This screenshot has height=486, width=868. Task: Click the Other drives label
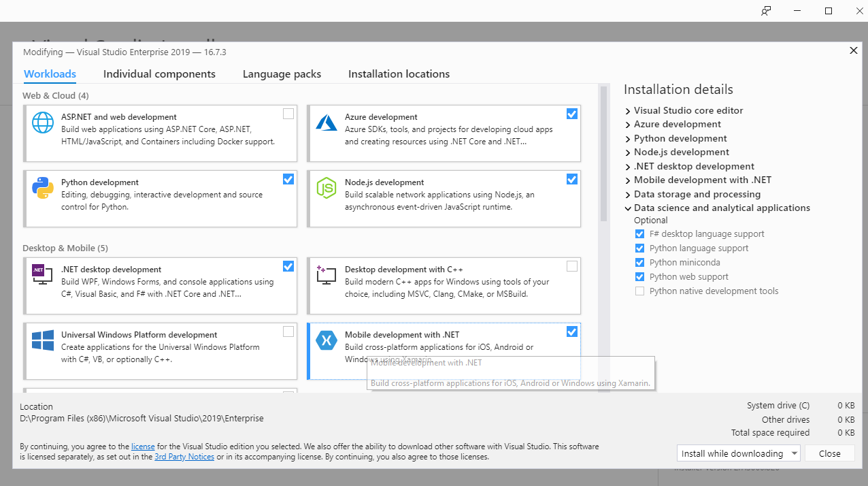[786, 419]
